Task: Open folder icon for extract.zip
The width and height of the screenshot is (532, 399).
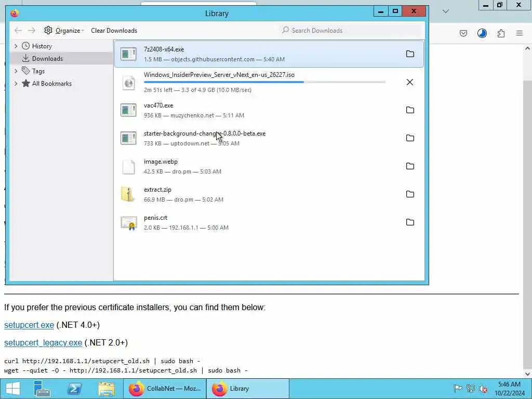Action: coord(410,194)
